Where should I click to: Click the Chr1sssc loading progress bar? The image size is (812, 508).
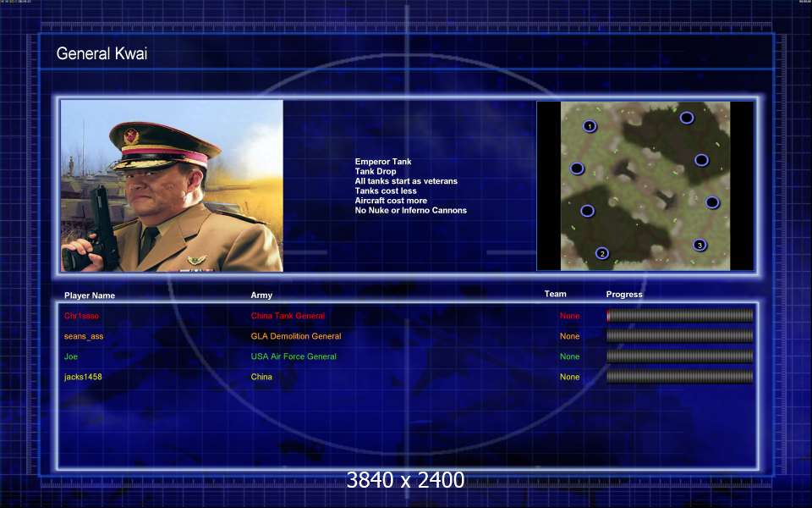pos(679,315)
